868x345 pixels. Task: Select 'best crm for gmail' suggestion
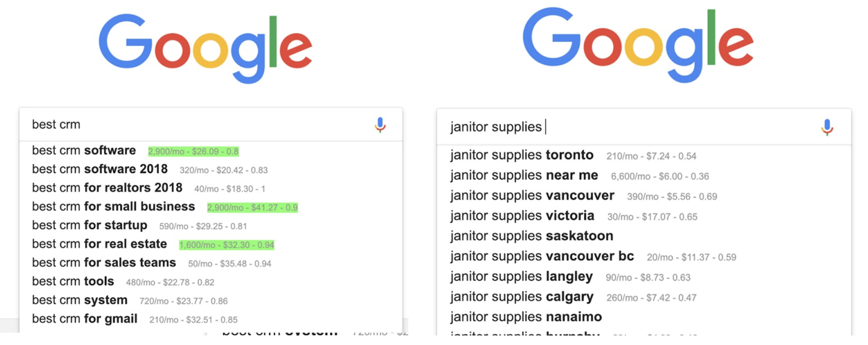(85, 319)
